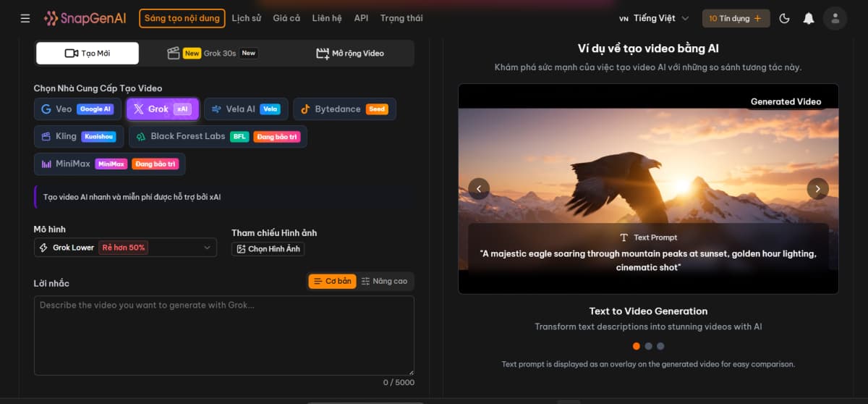Click the 0 / 5000 character counter
868x404 pixels.
tap(399, 382)
